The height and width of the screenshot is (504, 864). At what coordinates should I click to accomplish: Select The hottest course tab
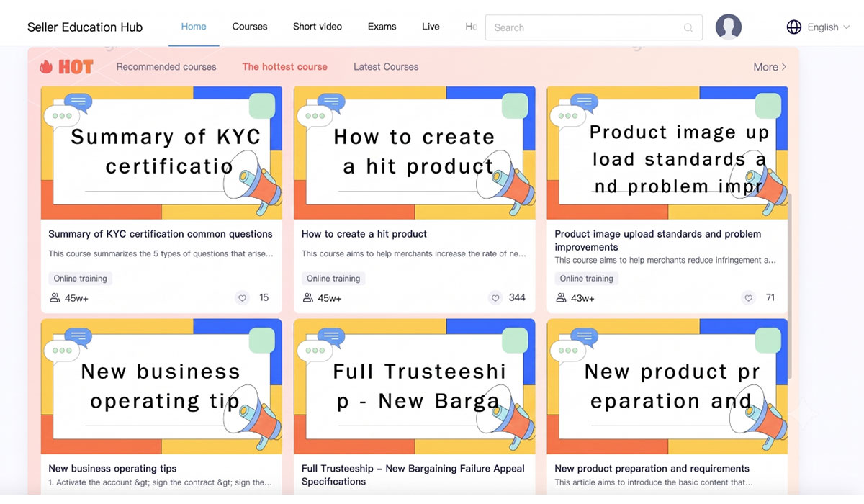click(x=284, y=67)
